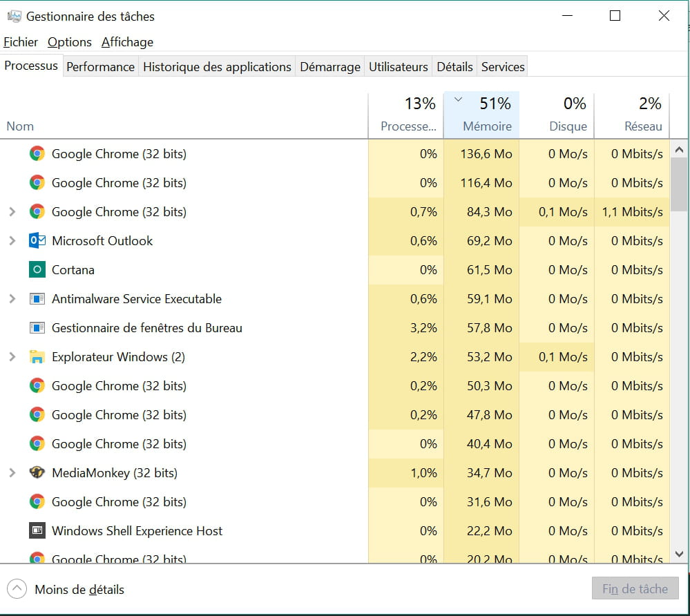The height and width of the screenshot is (616, 690).
Task: Click the 61,5 Mo memory cell
Action: pos(481,270)
